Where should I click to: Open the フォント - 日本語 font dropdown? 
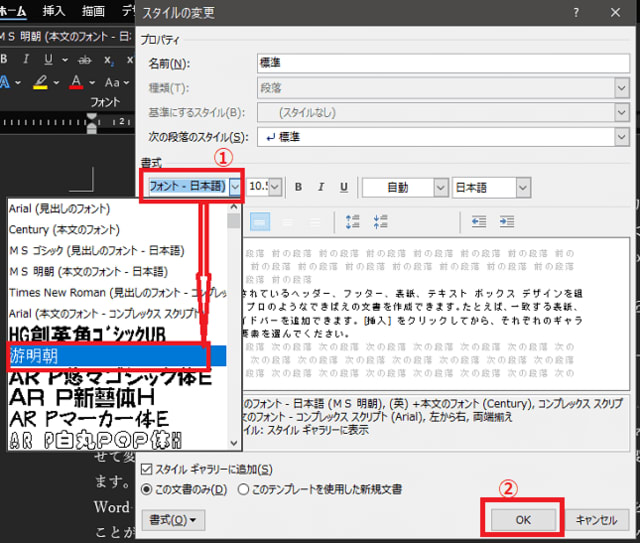tap(235, 187)
